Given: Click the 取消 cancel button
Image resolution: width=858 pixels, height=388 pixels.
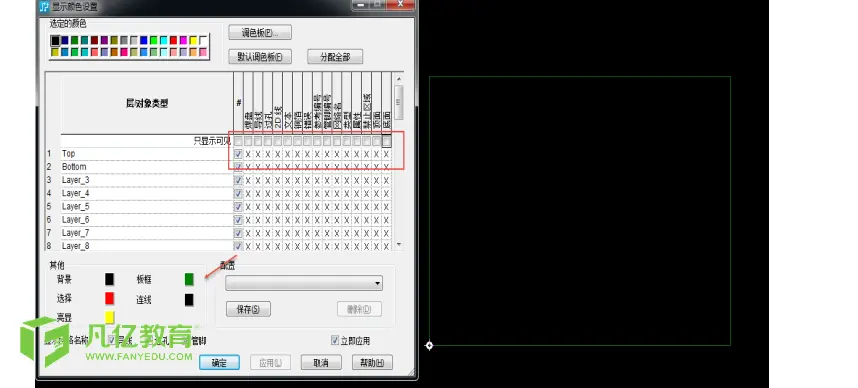Looking at the screenshot, I should click(321, 362).
